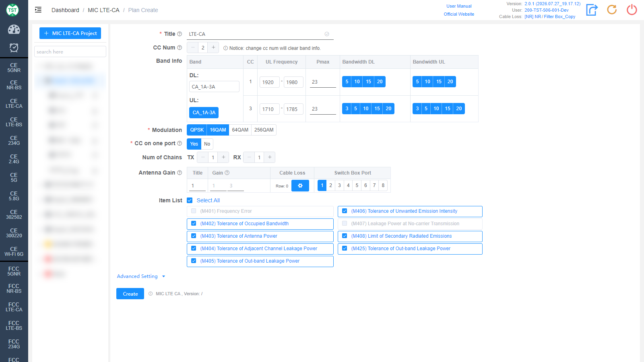This screenshot has width=644, height=362.
Task: Click the red power logout icon
Action: tap(632, 10)
